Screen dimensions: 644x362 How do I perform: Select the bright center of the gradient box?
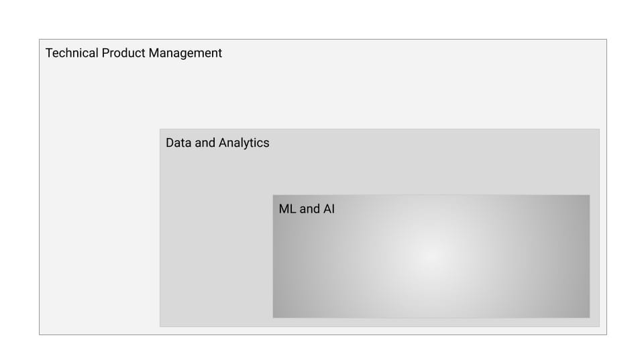(431, 256)
